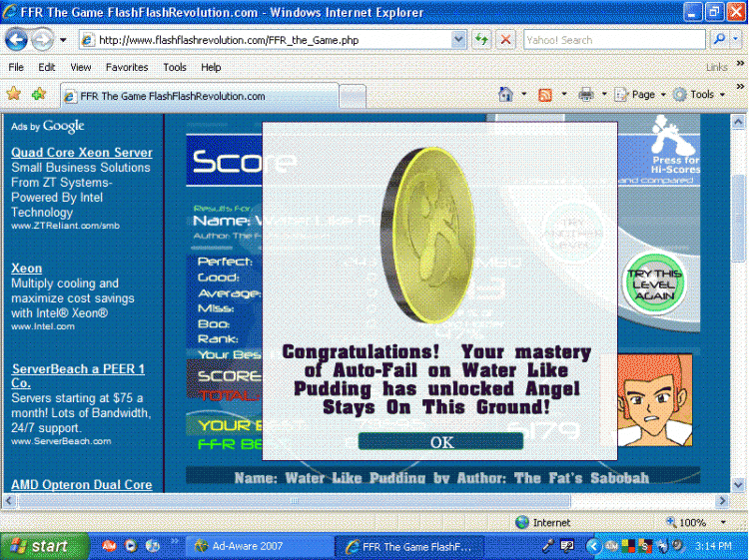The height and width of the screenshot is (560, 749).
Task: Click the red Stop loading icon
Action: point(505,40)
